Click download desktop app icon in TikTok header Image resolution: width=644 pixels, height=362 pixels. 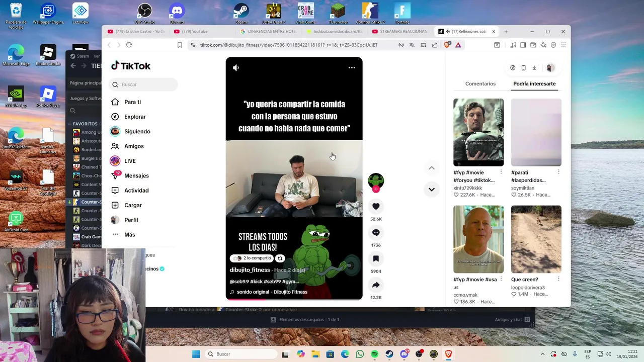(534, 68)
